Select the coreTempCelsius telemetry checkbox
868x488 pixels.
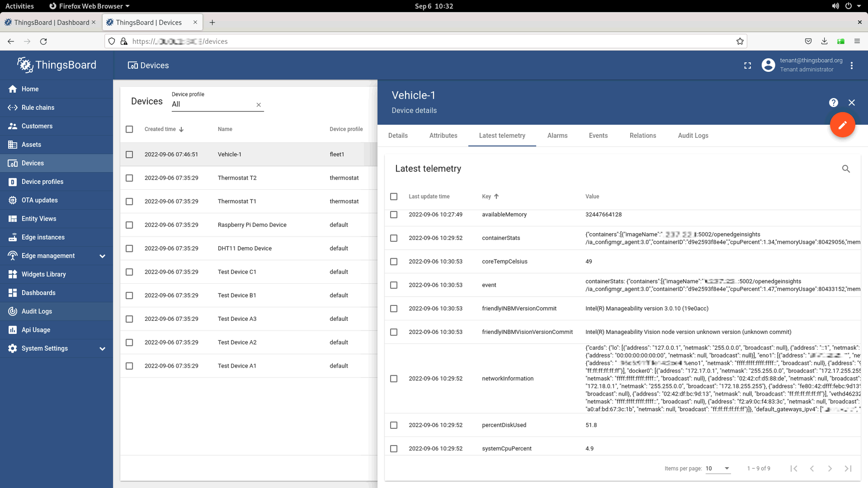394,262
